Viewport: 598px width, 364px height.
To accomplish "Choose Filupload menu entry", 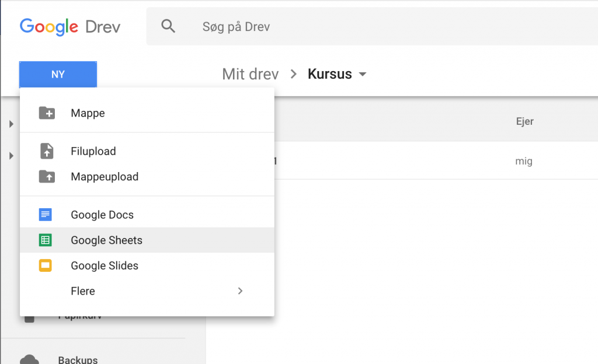I will pyautogui.click(x=147, y=151).
